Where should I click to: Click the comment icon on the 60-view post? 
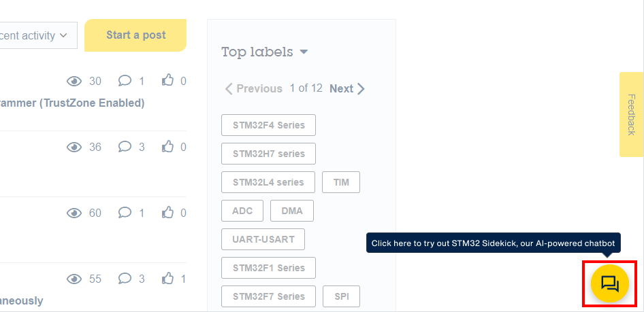(125, 213)
